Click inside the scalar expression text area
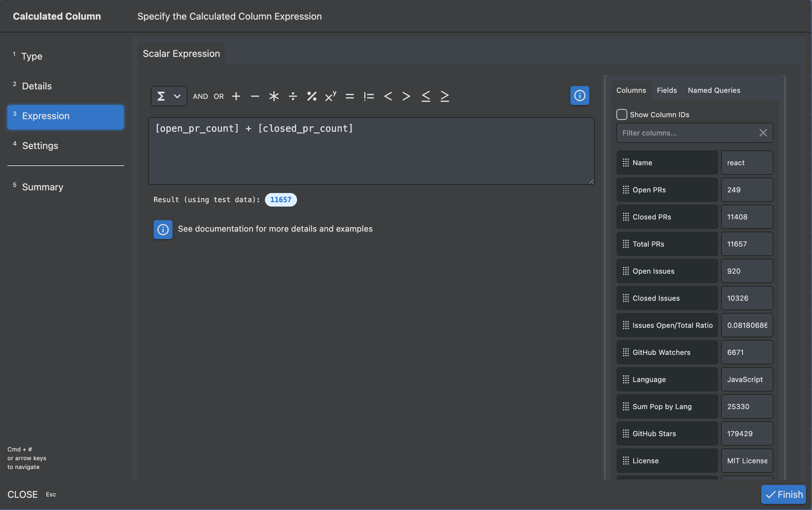Image resolution: width=812 pixels, height=510 pixels. click(371, 156)
